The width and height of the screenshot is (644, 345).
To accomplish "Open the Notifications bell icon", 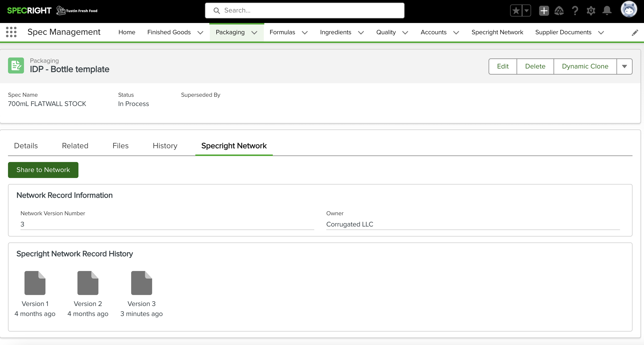I will (607, 10).
